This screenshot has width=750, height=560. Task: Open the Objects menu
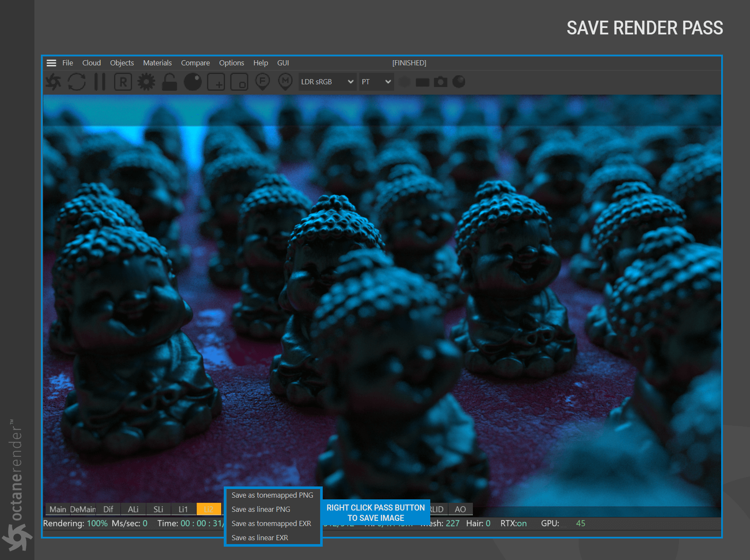pyautogui.click(x=122, y=63)
